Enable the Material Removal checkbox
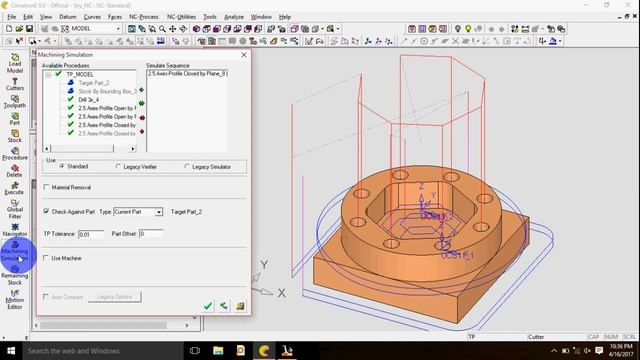 click(46, 187)
